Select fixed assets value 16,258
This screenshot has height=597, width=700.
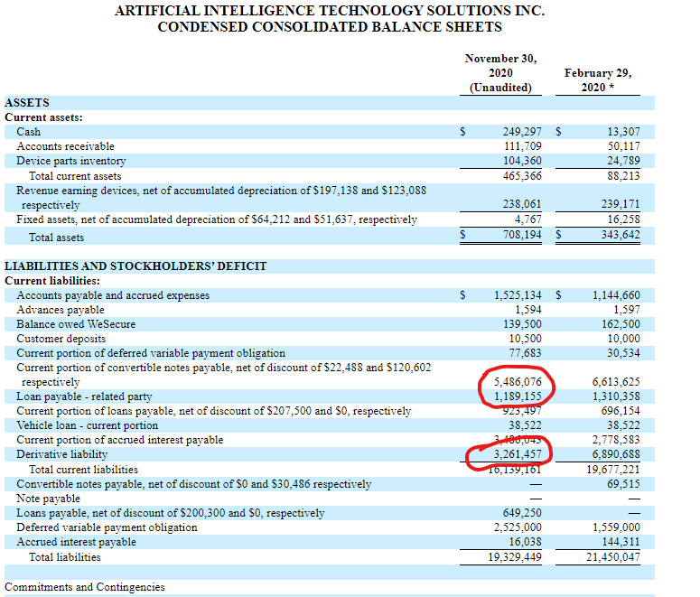(x=623, y=219)
